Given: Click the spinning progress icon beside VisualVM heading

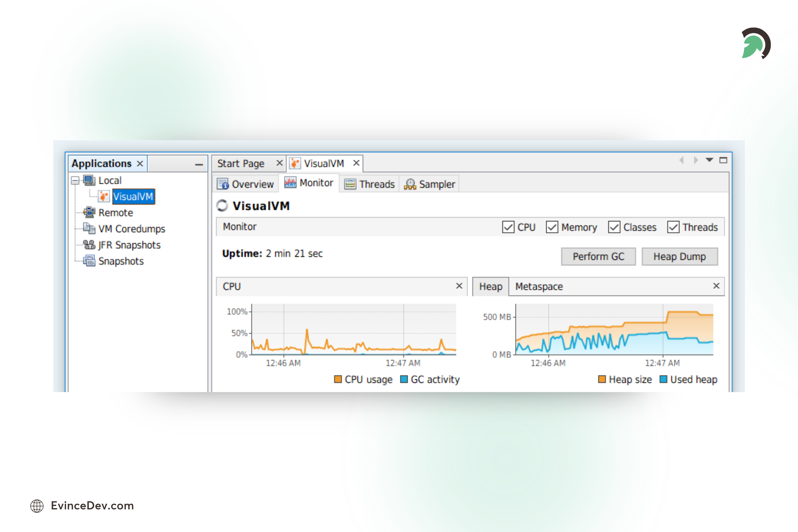Looking at the screenshot, I should 222,205.
